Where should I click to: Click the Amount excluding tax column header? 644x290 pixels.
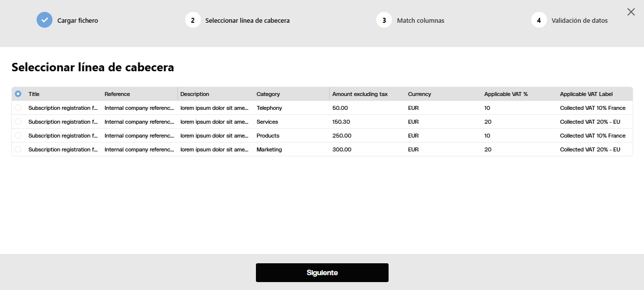pos(360,94)
